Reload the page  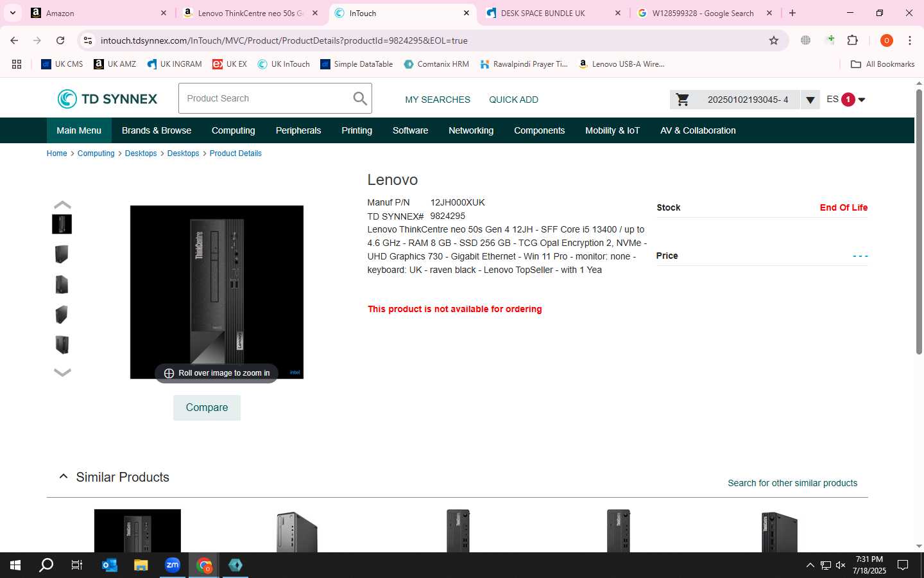[60, 40]
